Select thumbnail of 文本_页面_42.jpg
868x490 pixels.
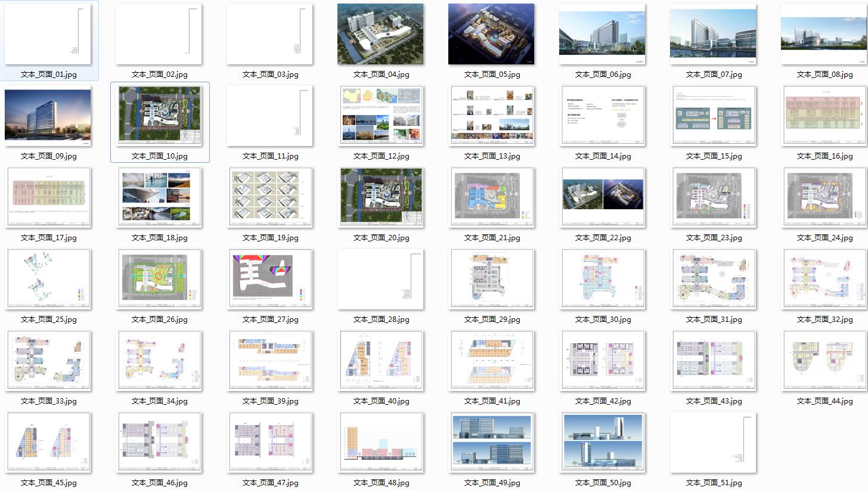602,361
